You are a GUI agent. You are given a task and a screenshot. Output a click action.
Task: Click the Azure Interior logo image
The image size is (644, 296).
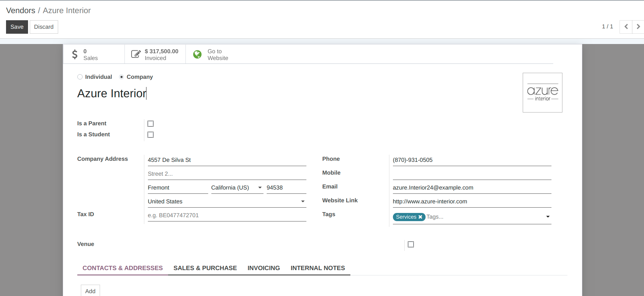tap(543, 93)
